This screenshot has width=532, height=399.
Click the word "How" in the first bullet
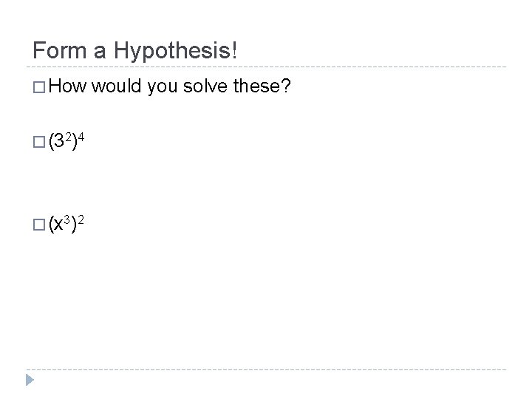[70, 89]
